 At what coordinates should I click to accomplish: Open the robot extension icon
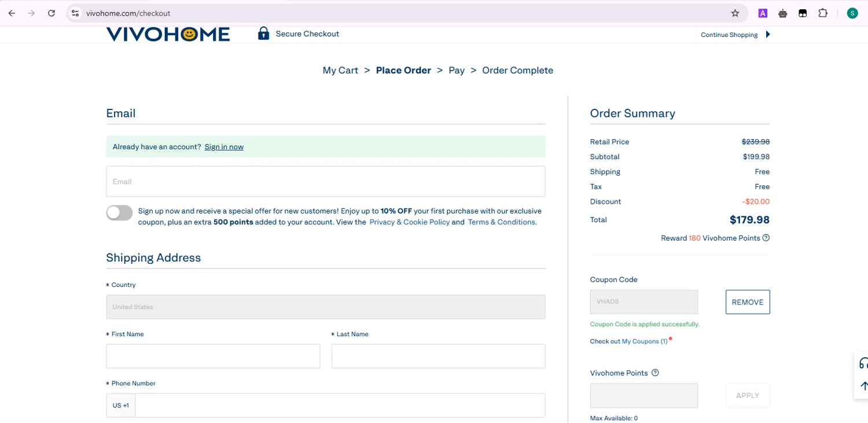tap(783, 13)
